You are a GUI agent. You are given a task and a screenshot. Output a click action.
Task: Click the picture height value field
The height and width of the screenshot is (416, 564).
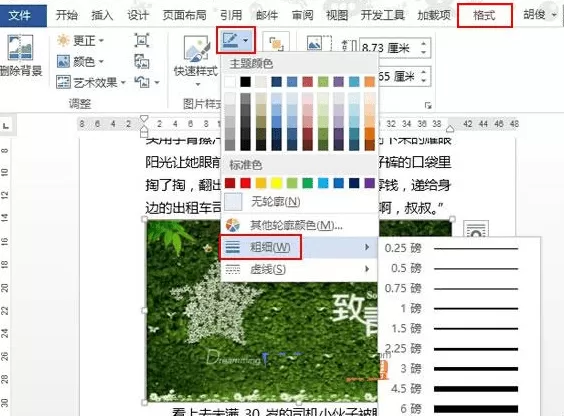click(x=389, y=47)
